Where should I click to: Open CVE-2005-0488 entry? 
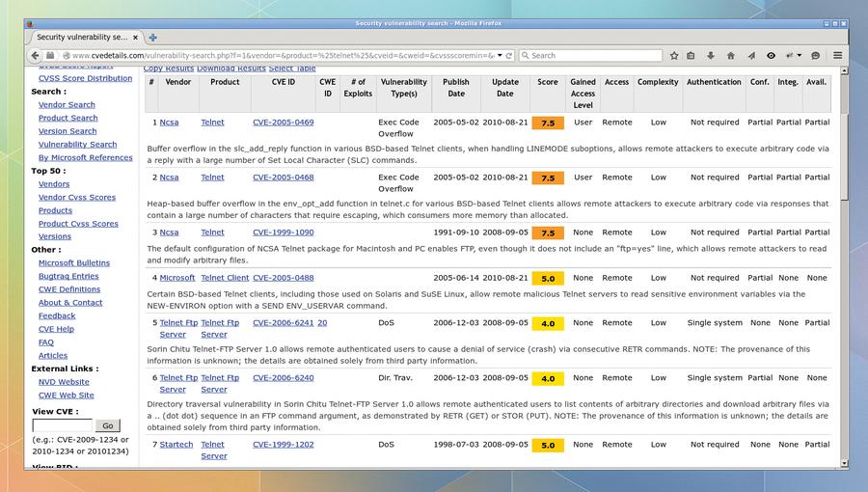tap(283, 278)
